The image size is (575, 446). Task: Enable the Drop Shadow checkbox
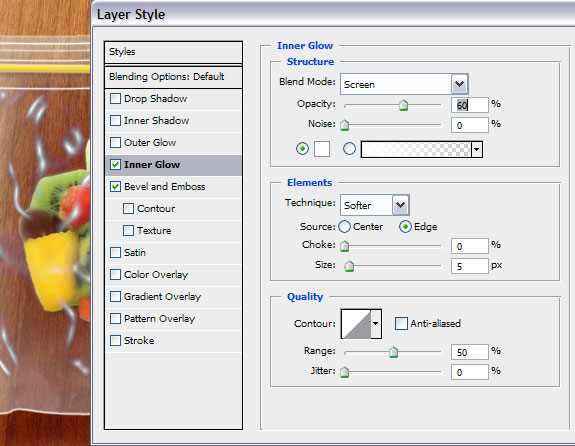coord(116,99)
